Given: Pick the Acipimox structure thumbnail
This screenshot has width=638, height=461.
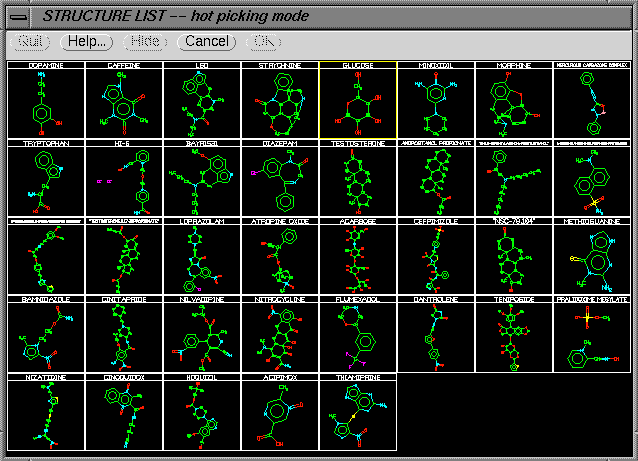Looking at the screenshot, I should point(279,413).
